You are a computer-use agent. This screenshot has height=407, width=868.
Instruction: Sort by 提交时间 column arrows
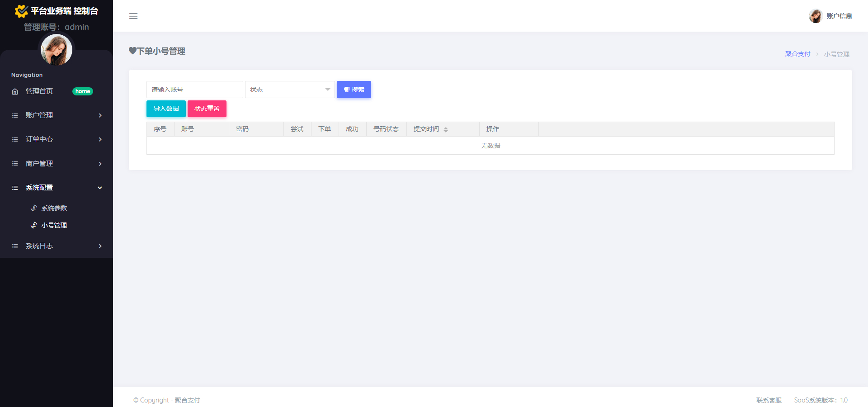[x=446, y=130]
